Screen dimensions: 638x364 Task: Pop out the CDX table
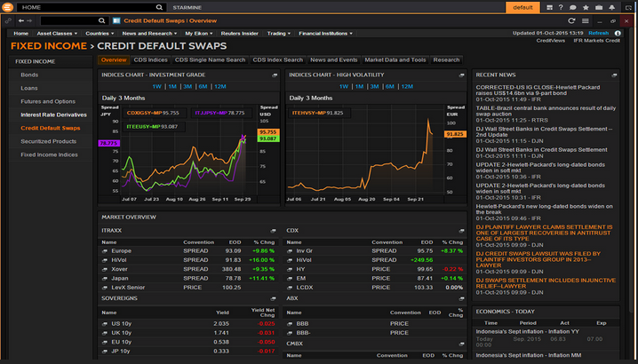point(461,231)
